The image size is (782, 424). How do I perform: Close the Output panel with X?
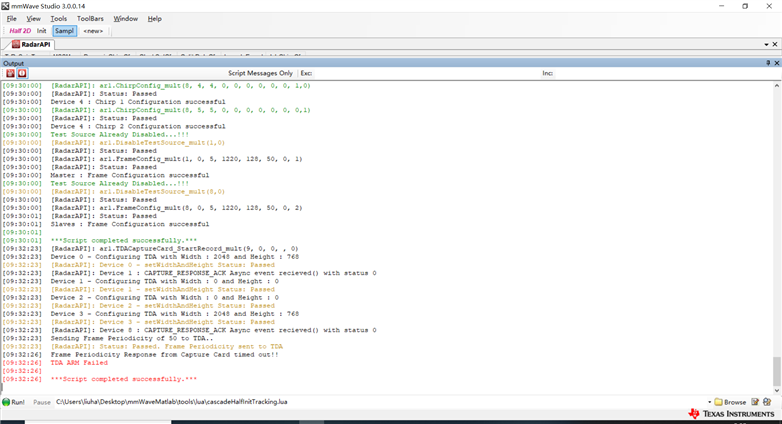coord(777,63)
